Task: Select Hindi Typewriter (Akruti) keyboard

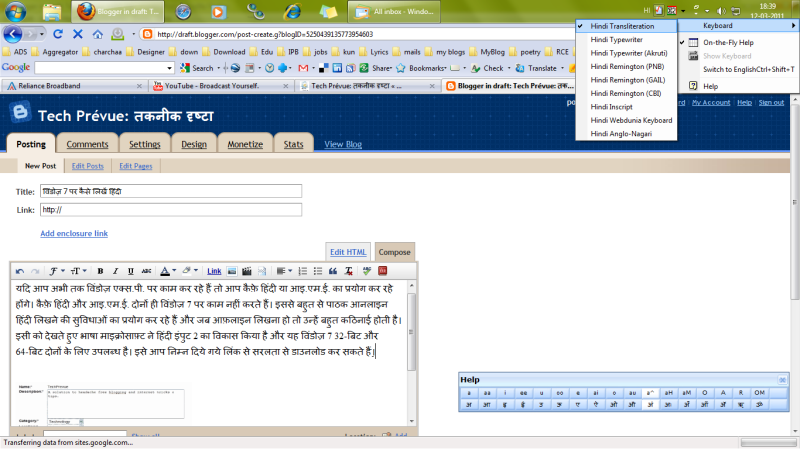Action: click(x=627, y=53)
